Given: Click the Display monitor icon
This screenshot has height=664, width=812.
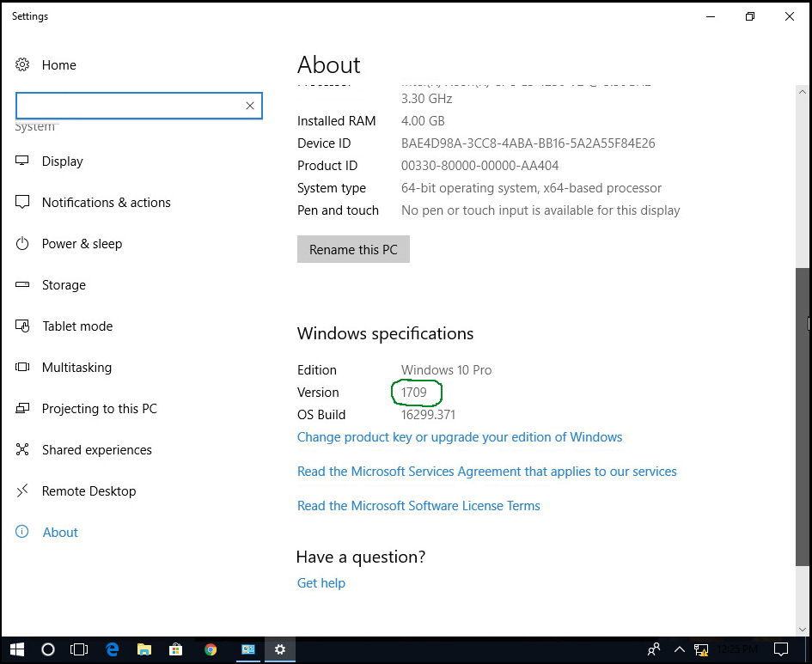Looking at the screenshot, I should click(22, 161).
